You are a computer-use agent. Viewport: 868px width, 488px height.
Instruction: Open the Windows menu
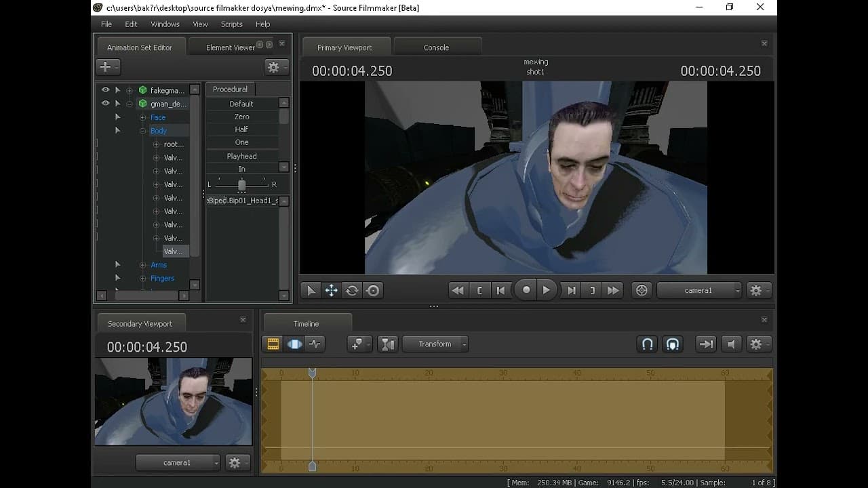(165, 24)
